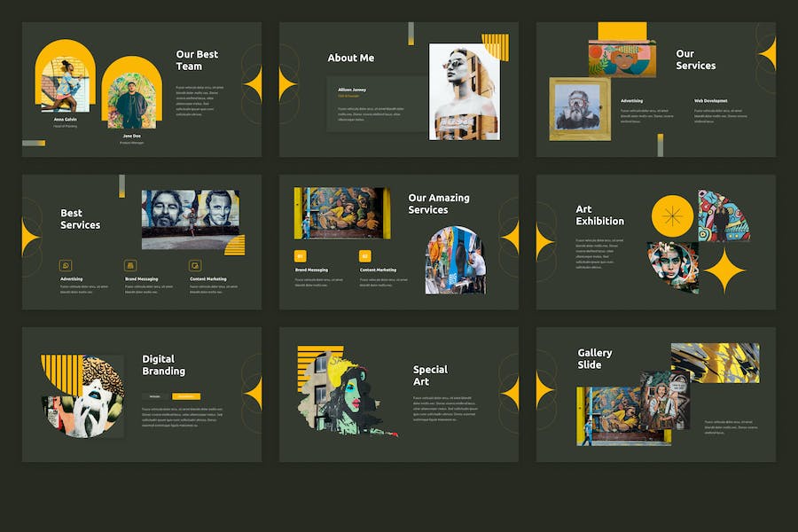Select the Our Best Team slide title
Screen dimensions: 798x532
pyautogui.click(x=196, y=60)
